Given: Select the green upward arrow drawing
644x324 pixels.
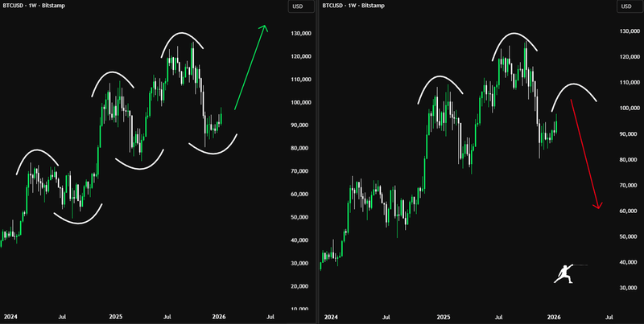Looking at the screenshot, I should [250, 68].
